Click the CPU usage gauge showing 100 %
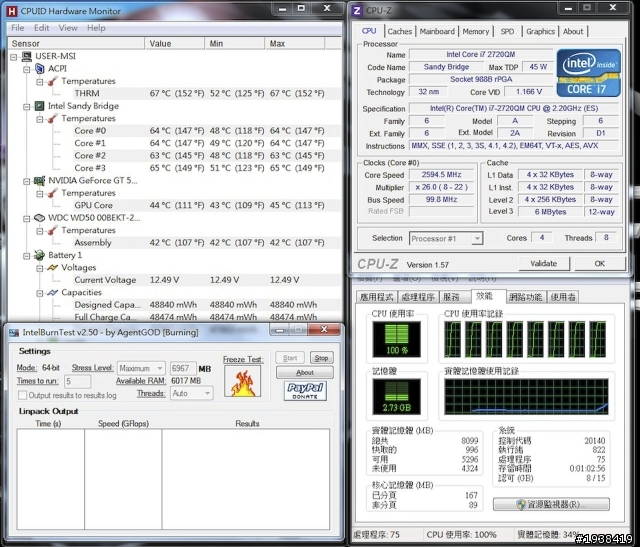640x547 pixels. (396, 340)
